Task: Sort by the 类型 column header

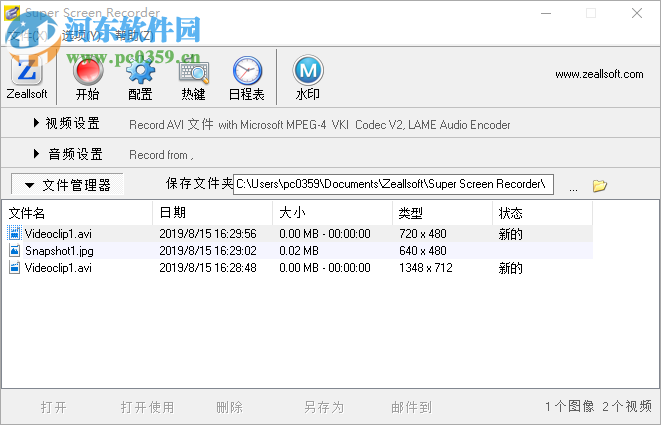Action: [x=442, y=213]
